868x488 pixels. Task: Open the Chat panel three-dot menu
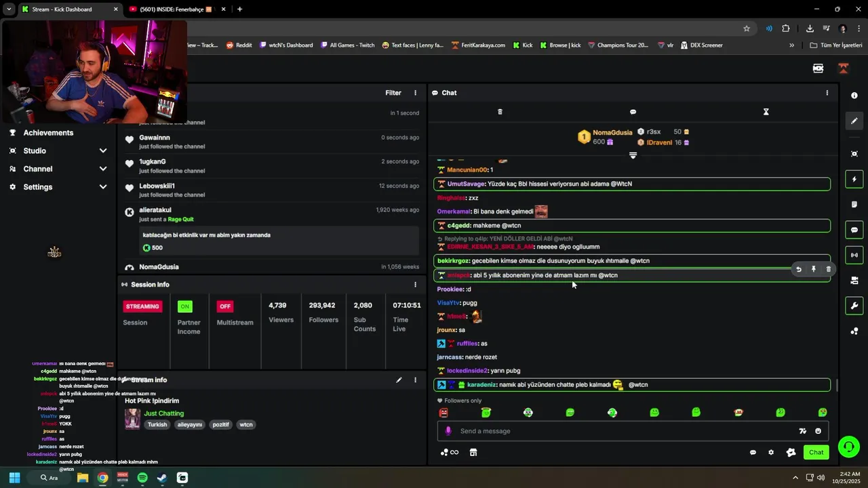pyautogui.click(x=827, y=93)
